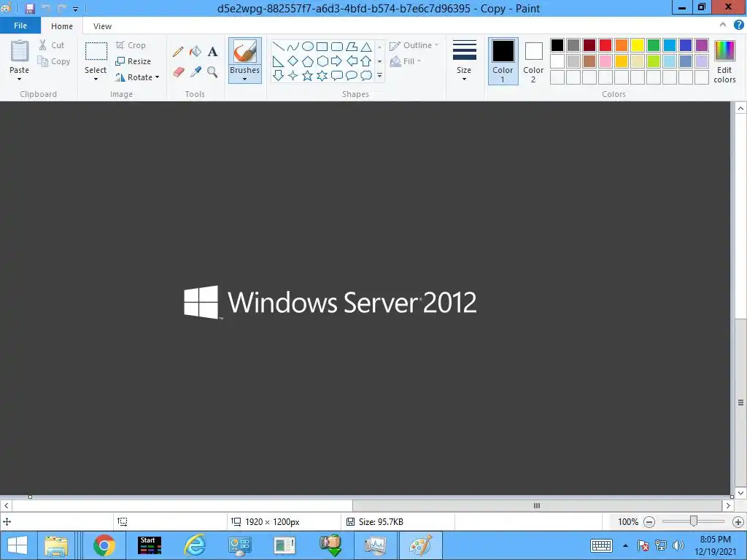
Task: Select the Color picker eyedropper tool
Action: (196, 72)
